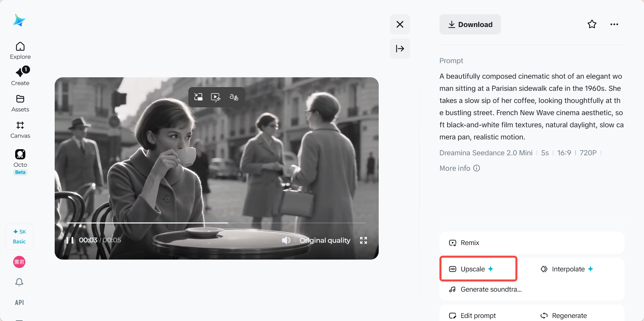Download the generated video
Viewport: 644px width, 321px height.
(470, 24)
